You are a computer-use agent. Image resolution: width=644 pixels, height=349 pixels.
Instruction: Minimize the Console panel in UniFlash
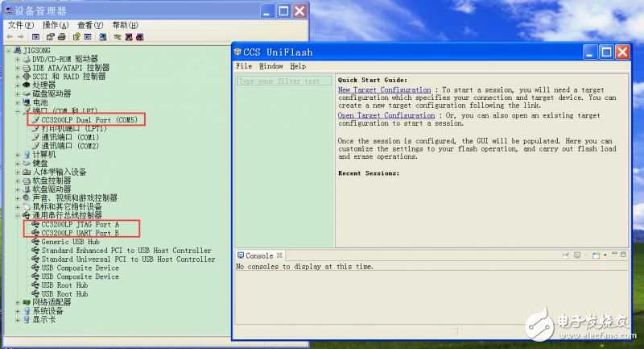click(x=614, y=254)
